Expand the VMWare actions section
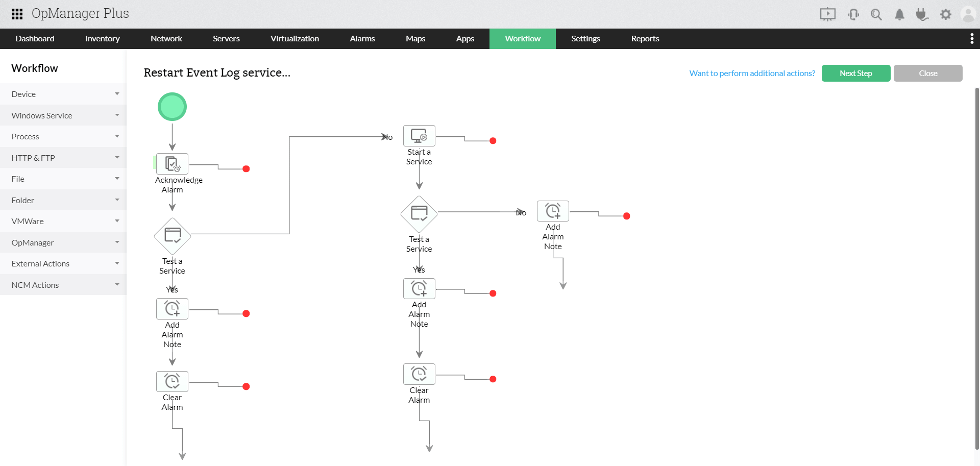 [63, 220]
